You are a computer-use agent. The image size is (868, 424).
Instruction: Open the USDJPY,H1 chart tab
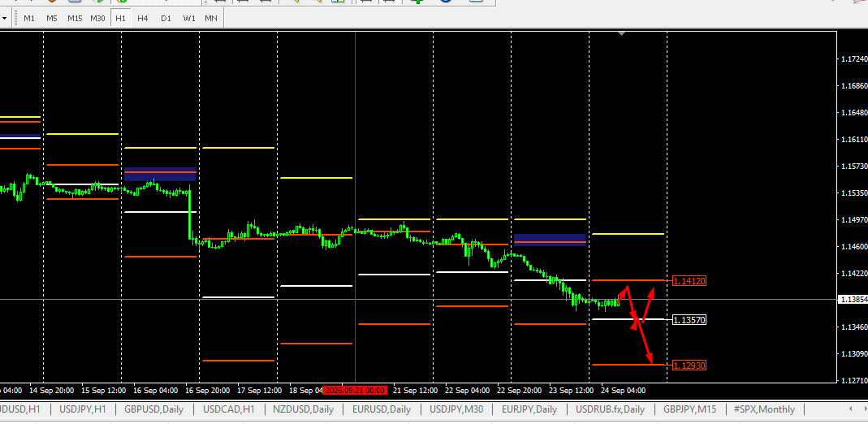tap(82, 409)
